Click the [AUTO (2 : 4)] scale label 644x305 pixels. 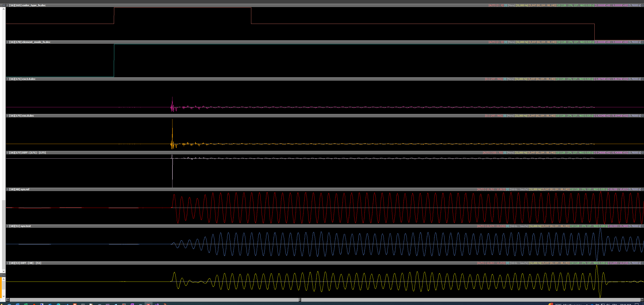496,5
